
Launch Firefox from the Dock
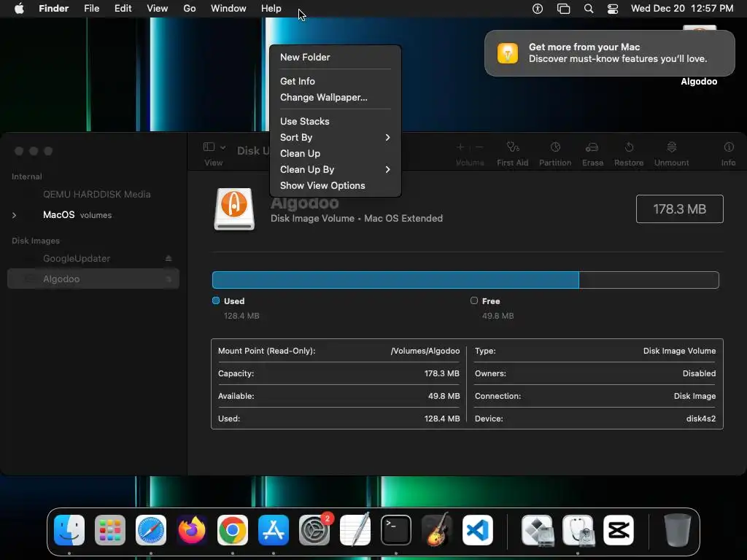(x=192, y=530)
